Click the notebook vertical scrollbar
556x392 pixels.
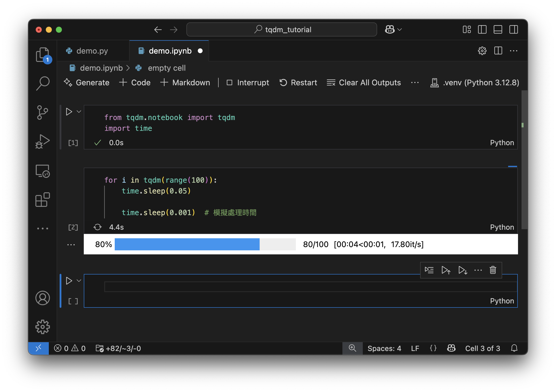point(524,160)
